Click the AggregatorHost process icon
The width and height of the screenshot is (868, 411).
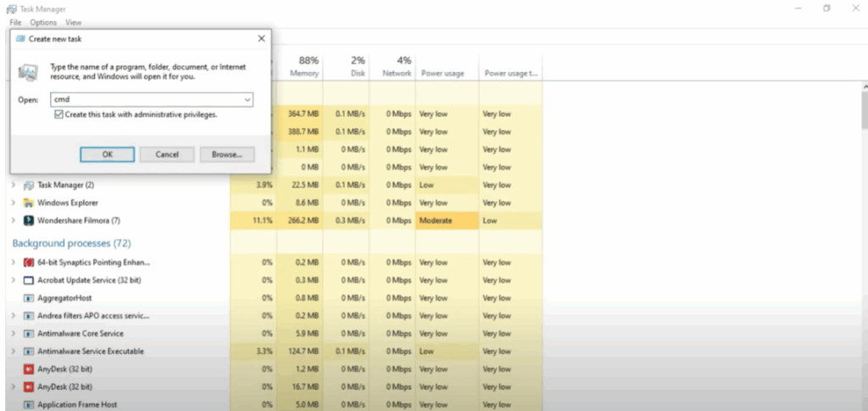[29, 298]
